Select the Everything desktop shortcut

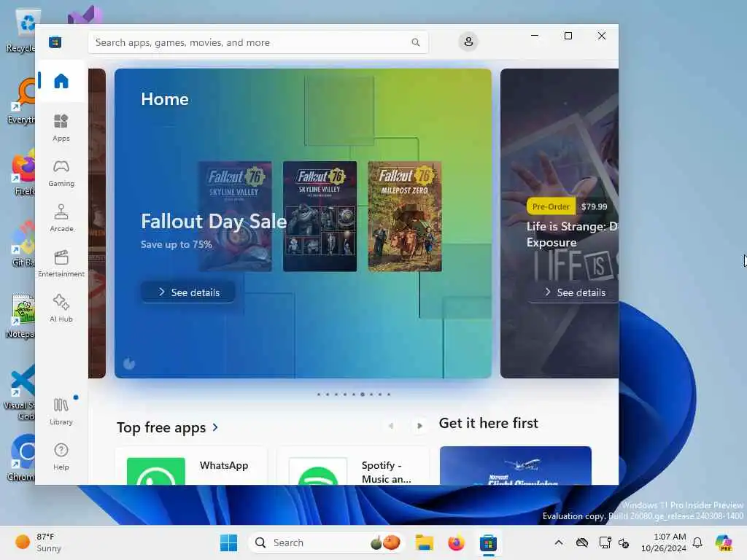(22, 102)
